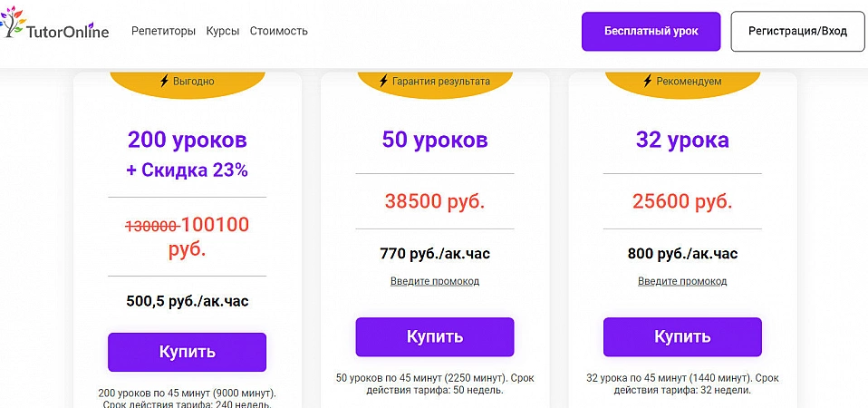Screen dimensions: 868x408
Task: Click promo code link under 770 руб./ак.час
Action: (x=435, y=281)
